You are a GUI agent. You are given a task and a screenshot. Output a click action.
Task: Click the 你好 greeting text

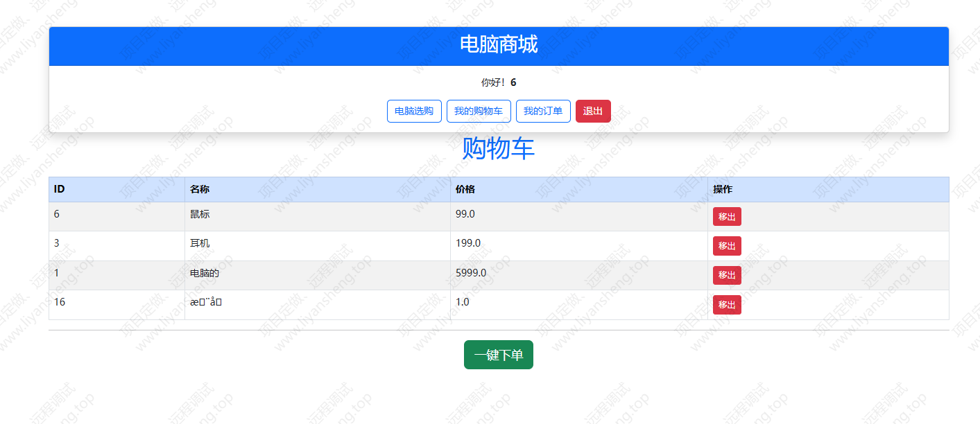pos(499,82)
